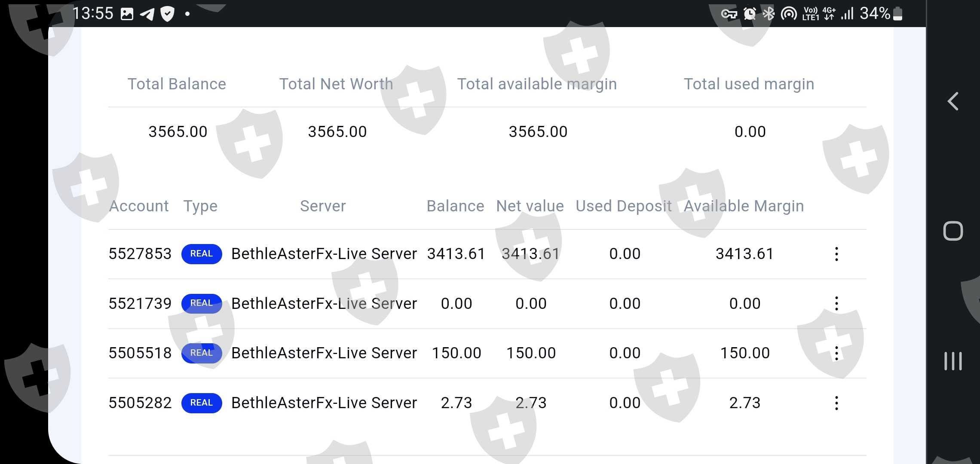The height and width of the screenshot is (464, 980).
Task: Open more options for account 5505518
Action: tap(836, 353)
